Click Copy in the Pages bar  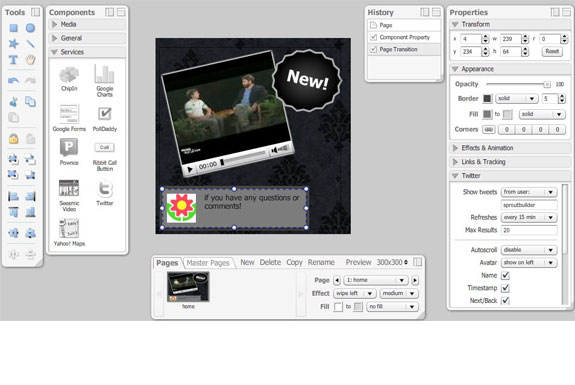tap(294, 262)
